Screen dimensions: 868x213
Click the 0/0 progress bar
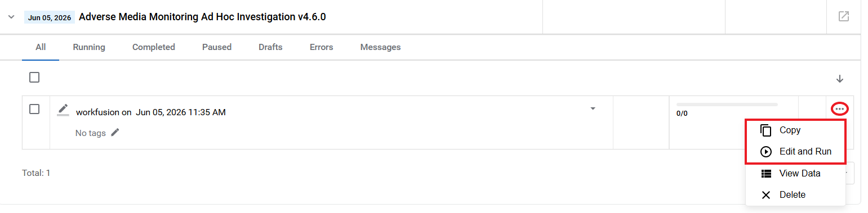pos(727,105)
